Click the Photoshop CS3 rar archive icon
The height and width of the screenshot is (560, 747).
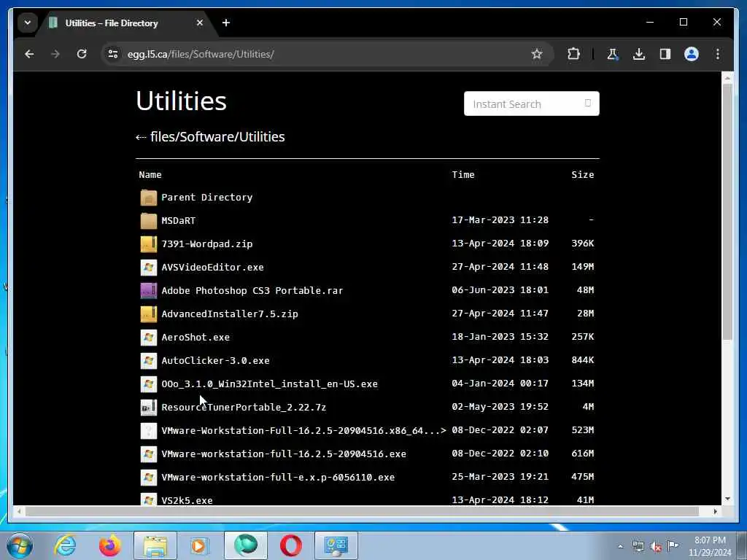coord(149,291)
